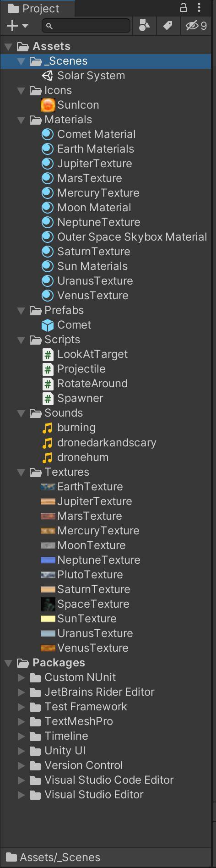Select the burning audio clip icon
The height and width of the screenshot is (868, 216).
tap(48, 428)
